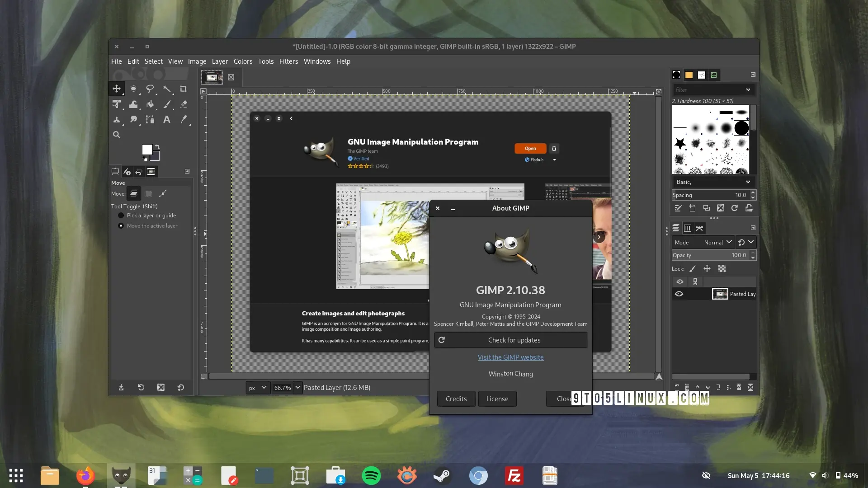Open the brush filter dropdown
The height and width of the screenshot is (488, 868).
point(748,90)
